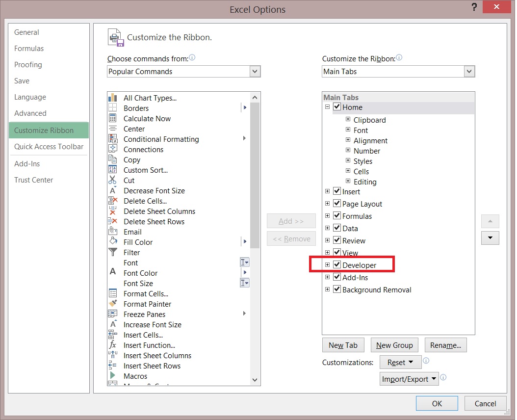Collapse the Home tab tree item
The height and width of the screenshot is (420, 517).
tap(327, 107)
